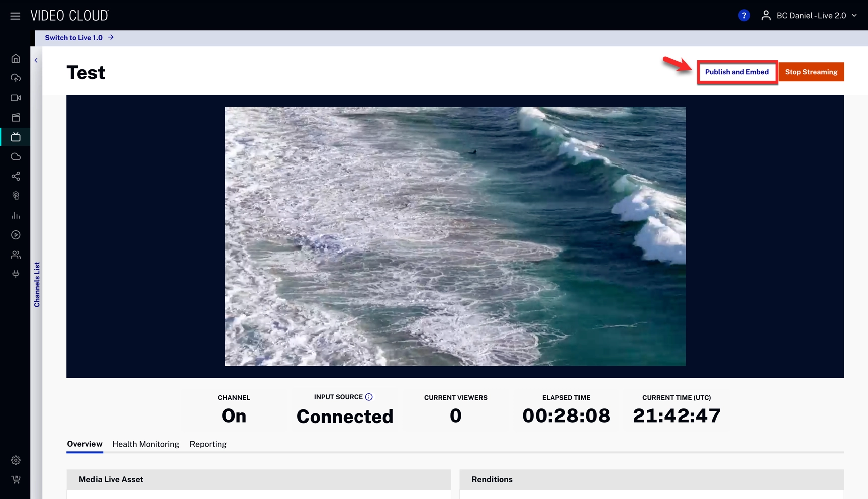The image size is (868, 499).
Task: Open the Media video camera icon
Action: [x=16, y=98]
